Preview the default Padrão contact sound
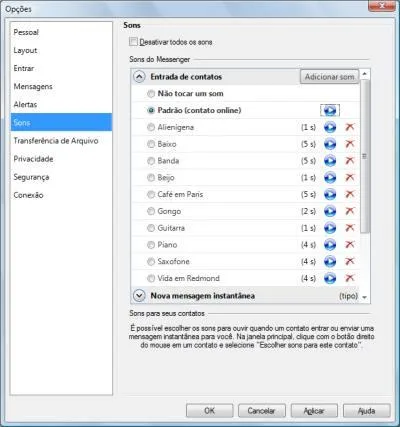 pos(330,110)
